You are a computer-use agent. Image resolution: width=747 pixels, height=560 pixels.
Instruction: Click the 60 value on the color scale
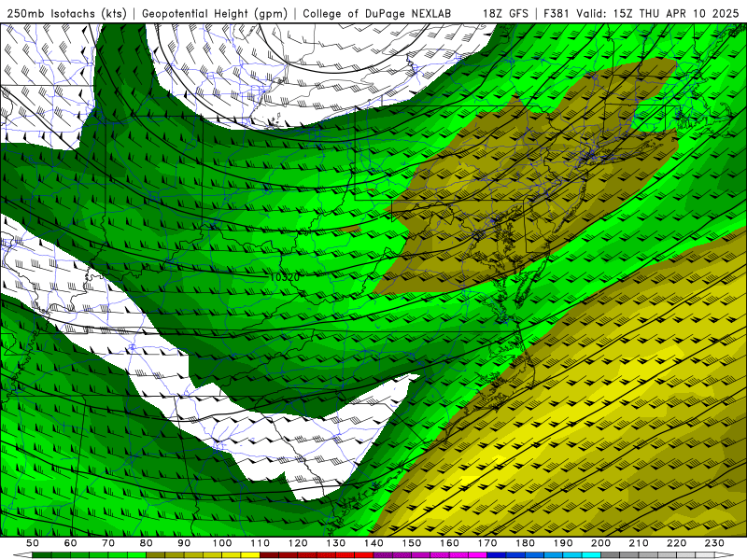point(71,543)
